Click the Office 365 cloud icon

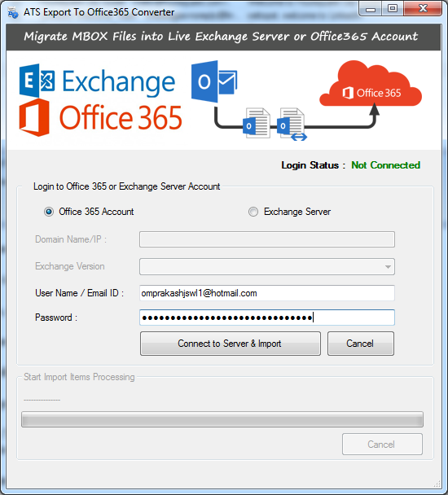tap(371, 84)
